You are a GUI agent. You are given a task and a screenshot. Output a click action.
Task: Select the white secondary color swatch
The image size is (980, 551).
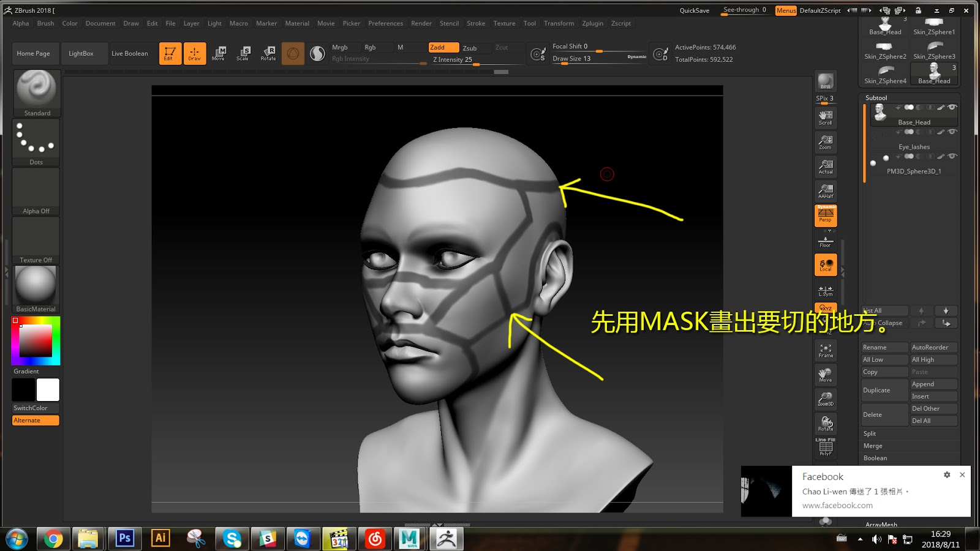(48, 390)
